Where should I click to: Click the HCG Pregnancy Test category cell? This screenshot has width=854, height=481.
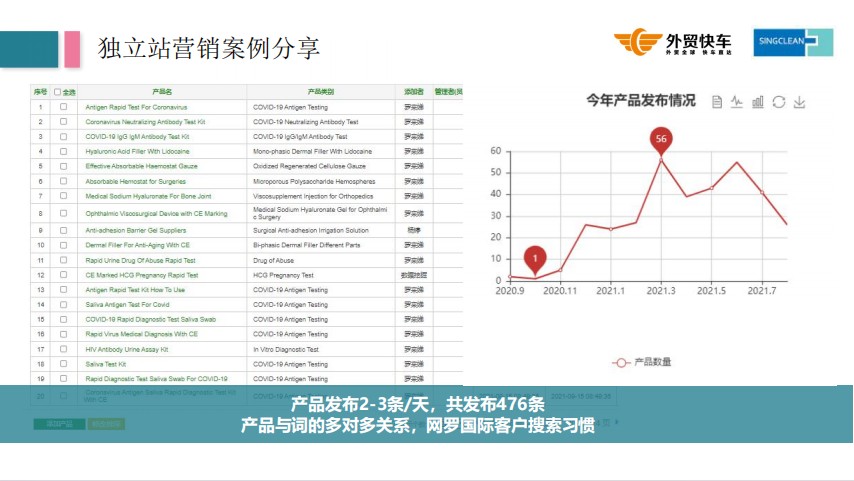[x=283, y=275]
